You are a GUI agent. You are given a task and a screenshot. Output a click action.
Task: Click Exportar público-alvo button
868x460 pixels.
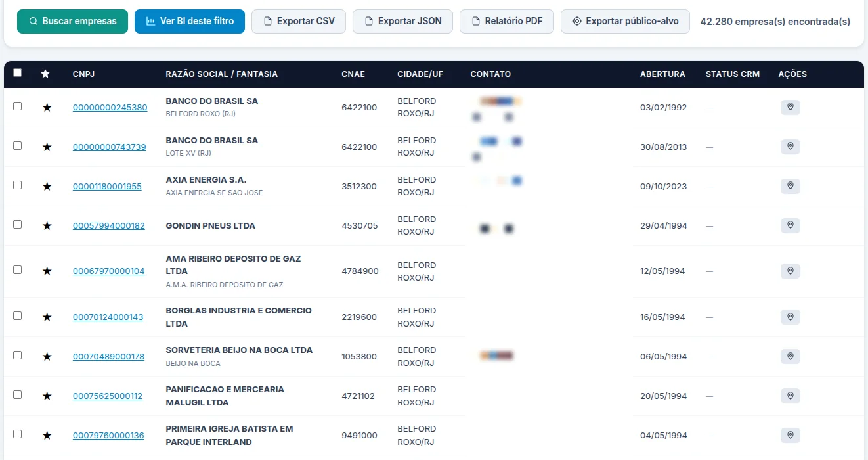pyautogui.click(x=625, y=21)
